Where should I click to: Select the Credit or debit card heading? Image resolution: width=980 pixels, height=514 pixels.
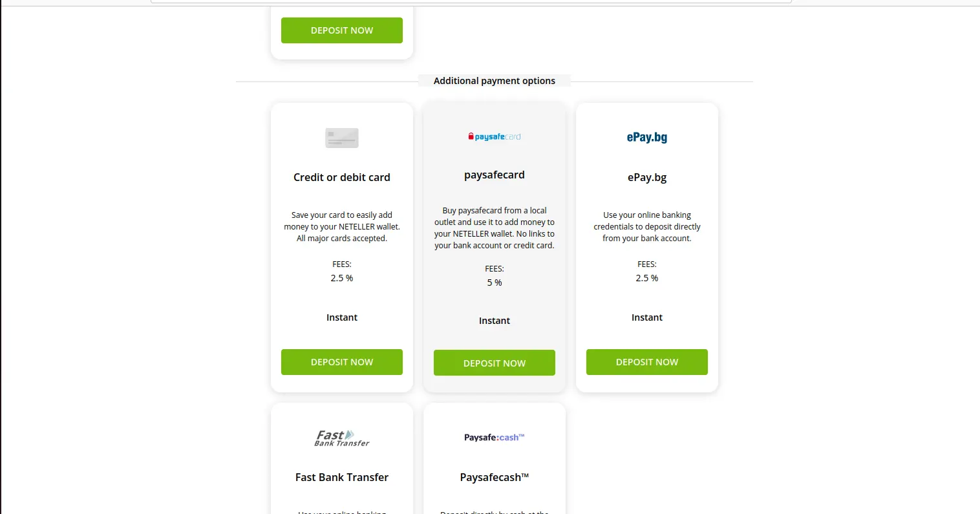(342, 177)
